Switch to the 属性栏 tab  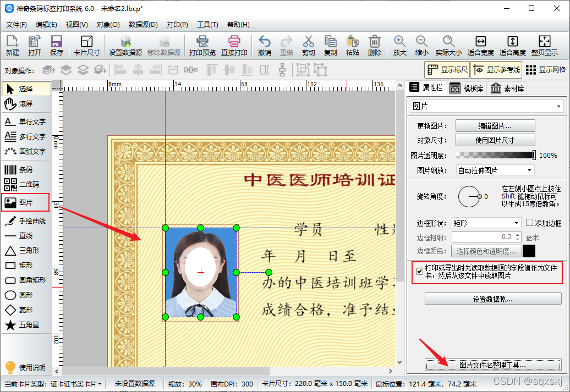point(426,87)
